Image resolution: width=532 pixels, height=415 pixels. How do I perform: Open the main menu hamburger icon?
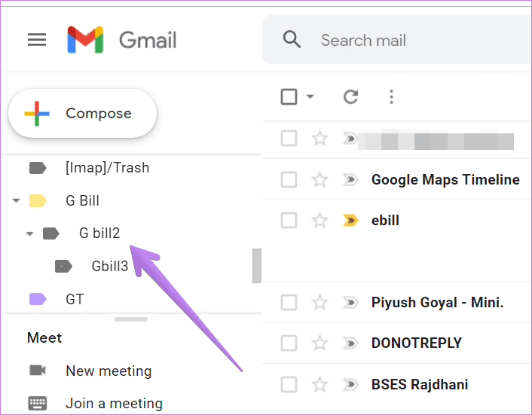pyautogui.click(x=37, y=40)
